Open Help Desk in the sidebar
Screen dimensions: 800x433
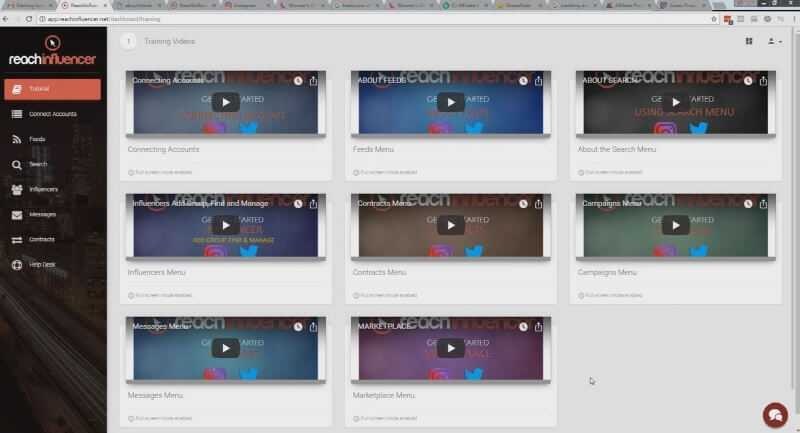(52, 264)
